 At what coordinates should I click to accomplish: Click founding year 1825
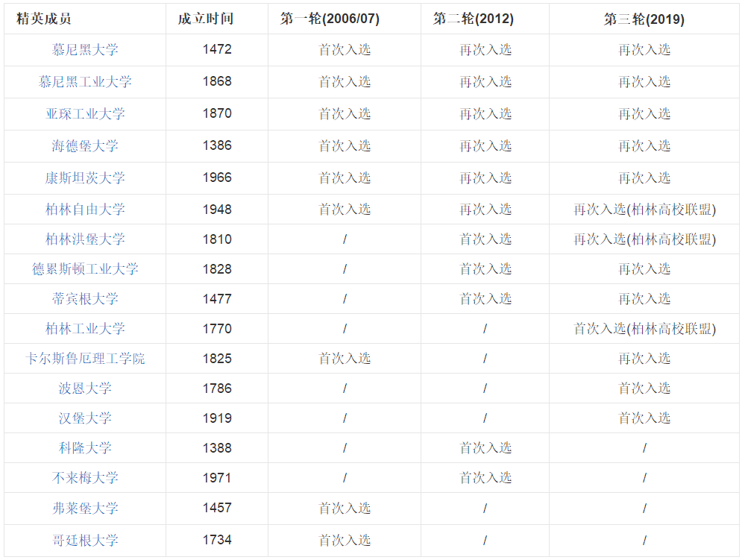[x=217, y=359]
